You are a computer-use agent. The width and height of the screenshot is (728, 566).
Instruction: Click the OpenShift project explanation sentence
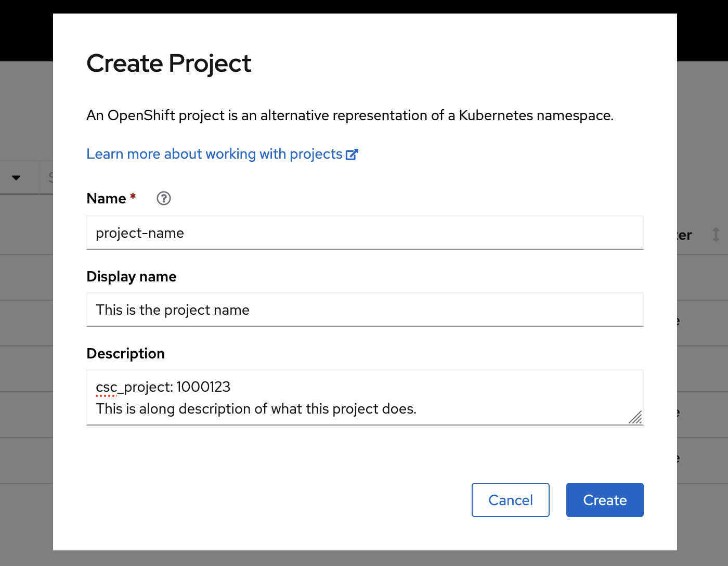point(350,115)
